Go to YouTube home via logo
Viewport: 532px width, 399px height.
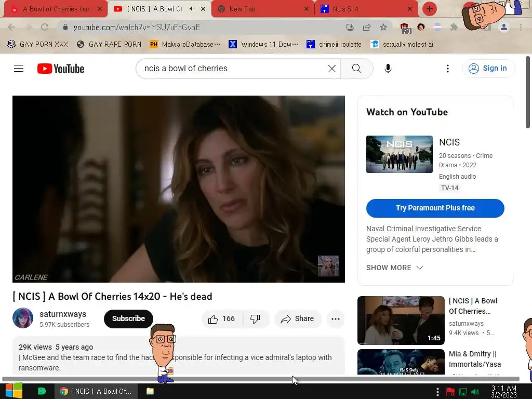[61, 69]
